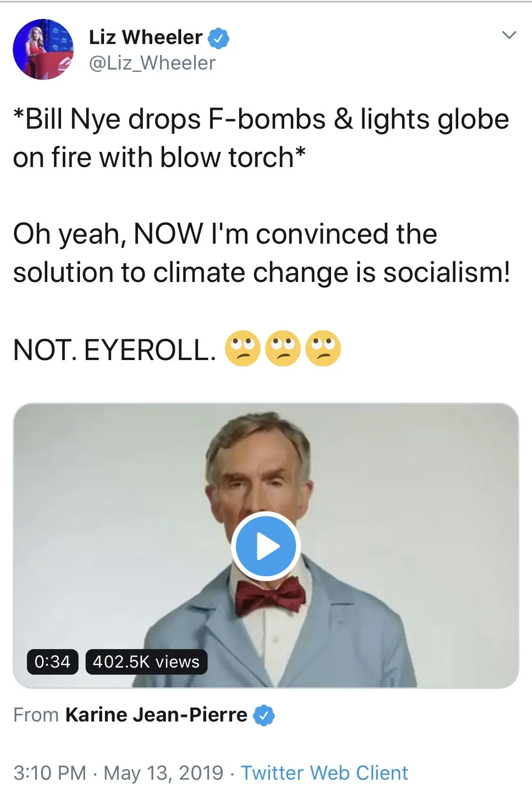This screenshot has height=792, width=532.
Task: Open the Twitter Web Client link
Action: click(x=324, y=773)
